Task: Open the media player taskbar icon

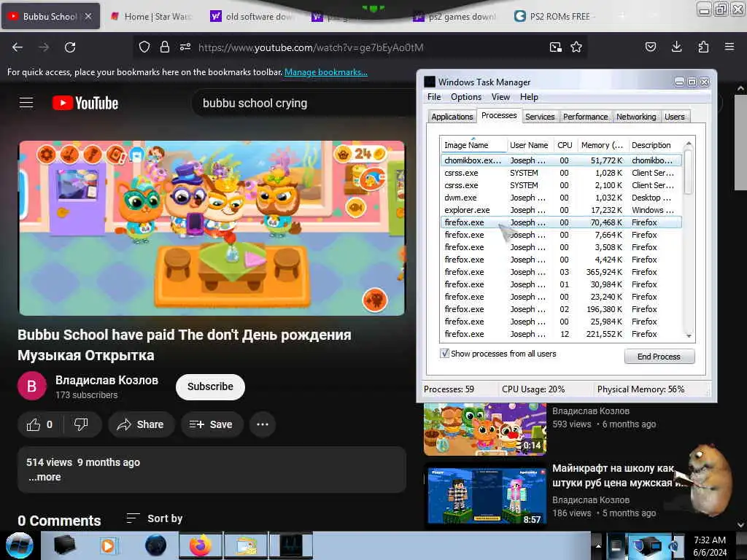Action: (108, 545)
